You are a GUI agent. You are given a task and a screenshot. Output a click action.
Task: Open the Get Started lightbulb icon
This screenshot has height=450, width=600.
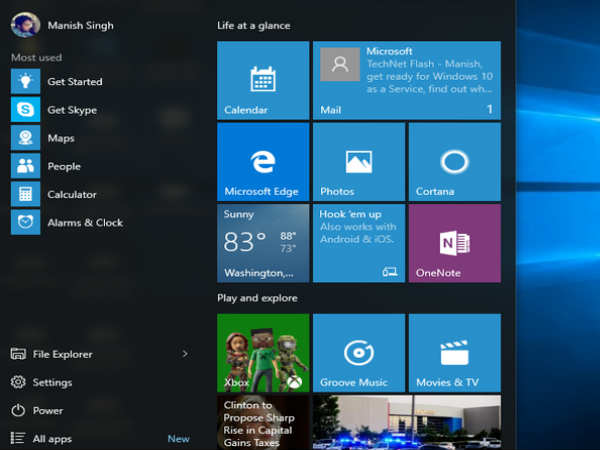point(25,81)
